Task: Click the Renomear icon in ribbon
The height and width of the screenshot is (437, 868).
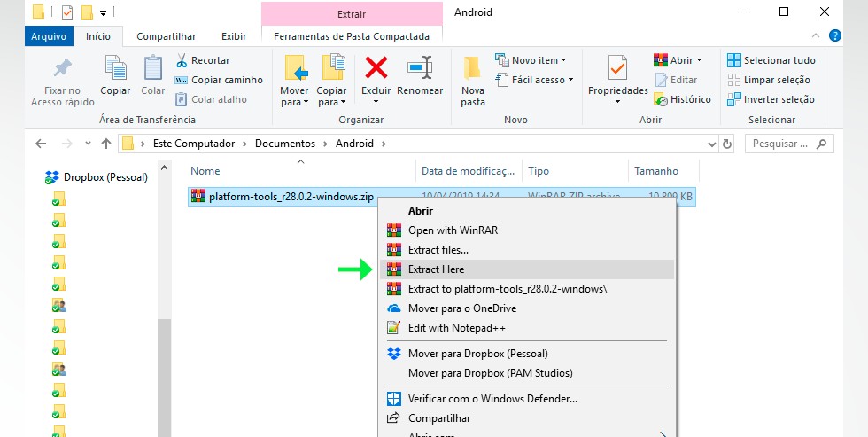Action: click(420, 67)
